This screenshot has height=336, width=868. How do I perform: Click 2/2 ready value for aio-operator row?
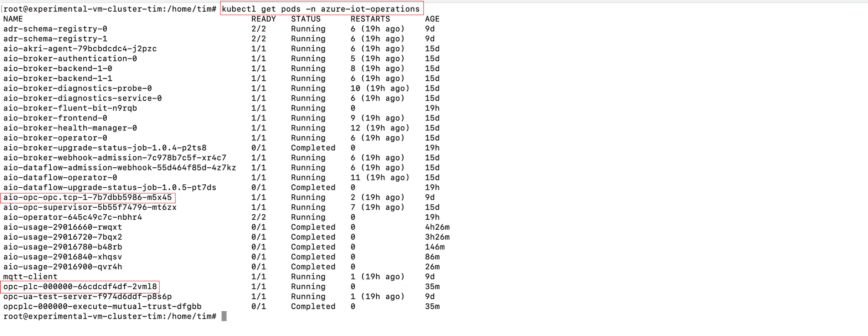[x=259, y=218]
